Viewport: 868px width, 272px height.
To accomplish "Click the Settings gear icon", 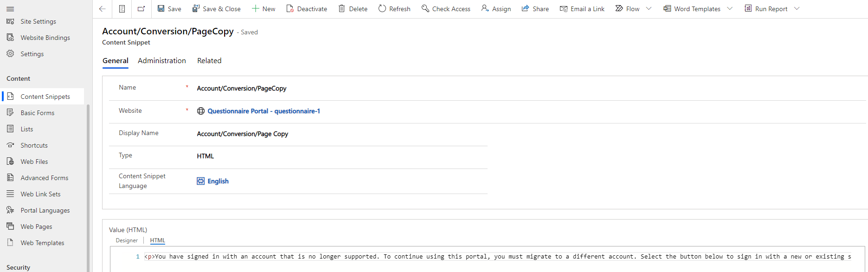I will pyautogui.click(x=10, y=53).
